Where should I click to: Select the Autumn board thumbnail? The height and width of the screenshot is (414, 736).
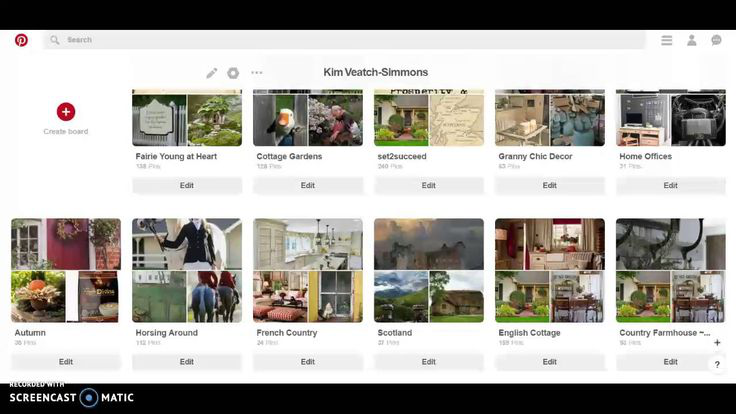pos(66,270)
